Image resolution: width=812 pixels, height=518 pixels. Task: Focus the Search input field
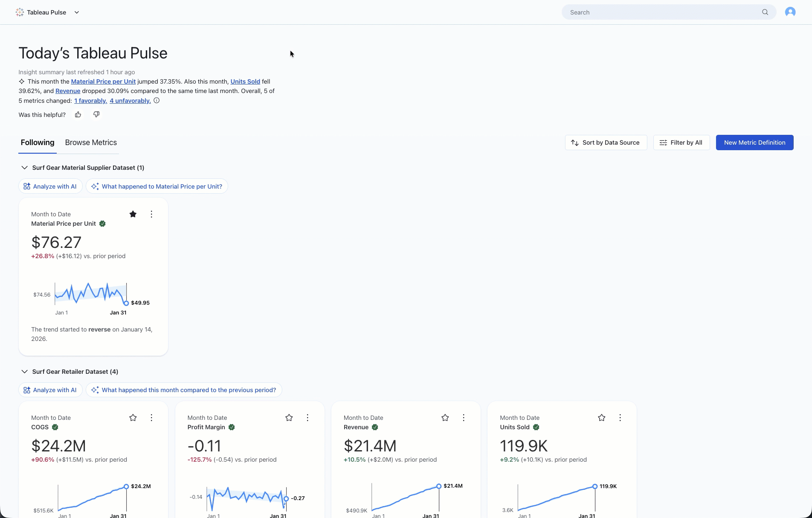click(x=661, y=12)
